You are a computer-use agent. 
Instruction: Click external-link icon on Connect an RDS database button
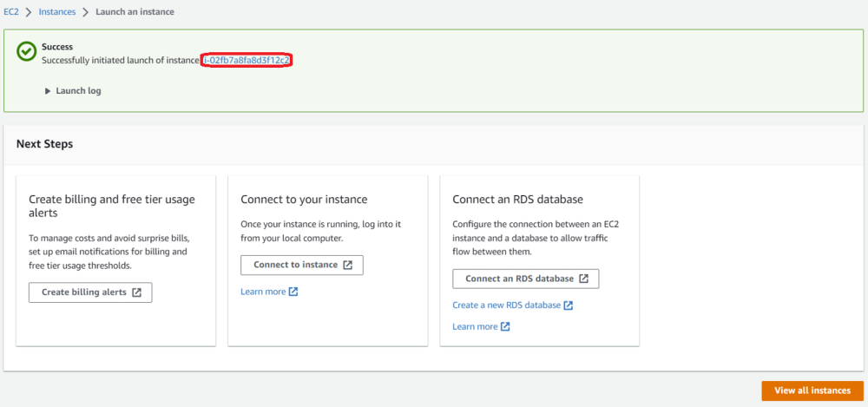[583, 279]
